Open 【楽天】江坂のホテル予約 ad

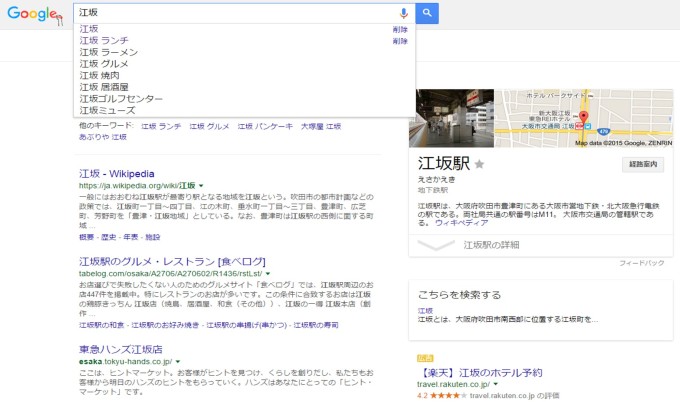pos(480,373)
